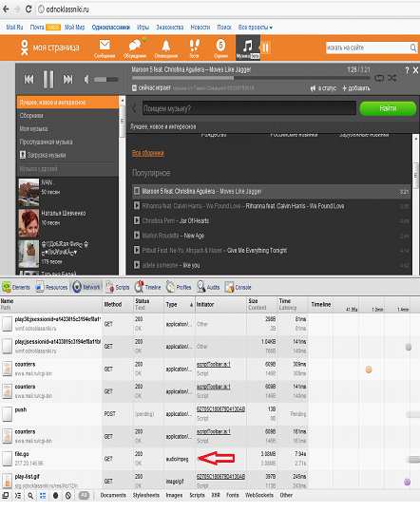The width and height of the screenshot is (420, 512).
Task: Open 'Все сборники' link
Action: point(148,153)
